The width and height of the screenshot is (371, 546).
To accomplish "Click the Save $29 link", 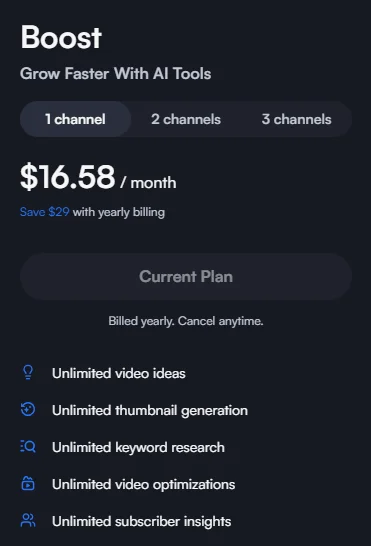I will 45,212.
